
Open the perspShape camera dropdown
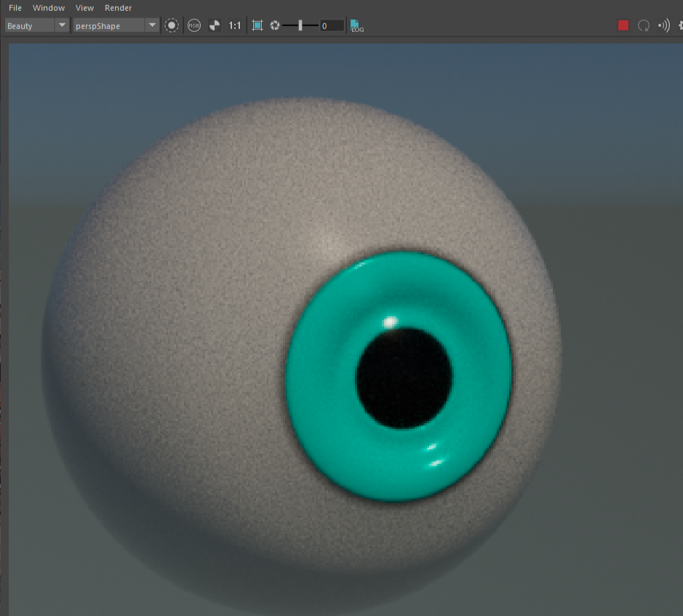pyautogui.click(x=116, y=25)
